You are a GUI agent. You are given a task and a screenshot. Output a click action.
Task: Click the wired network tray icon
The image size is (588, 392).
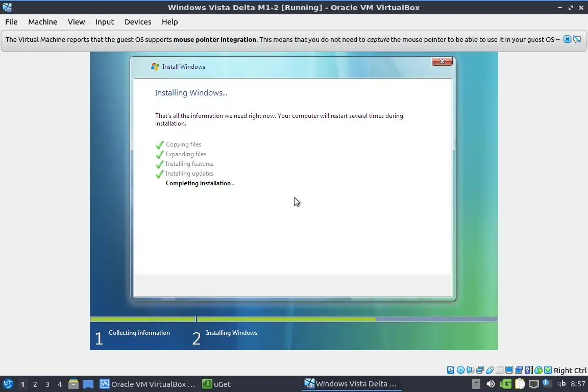(533, 384)
